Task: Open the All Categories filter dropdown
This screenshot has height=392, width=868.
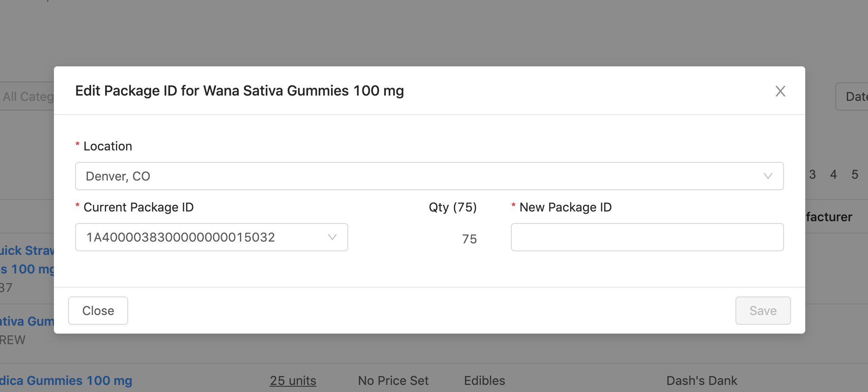Action: [x=27, y=96]
